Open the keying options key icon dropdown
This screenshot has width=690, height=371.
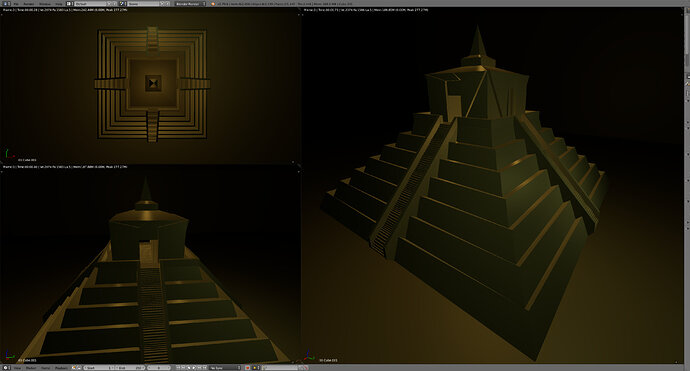coord(256,367)
